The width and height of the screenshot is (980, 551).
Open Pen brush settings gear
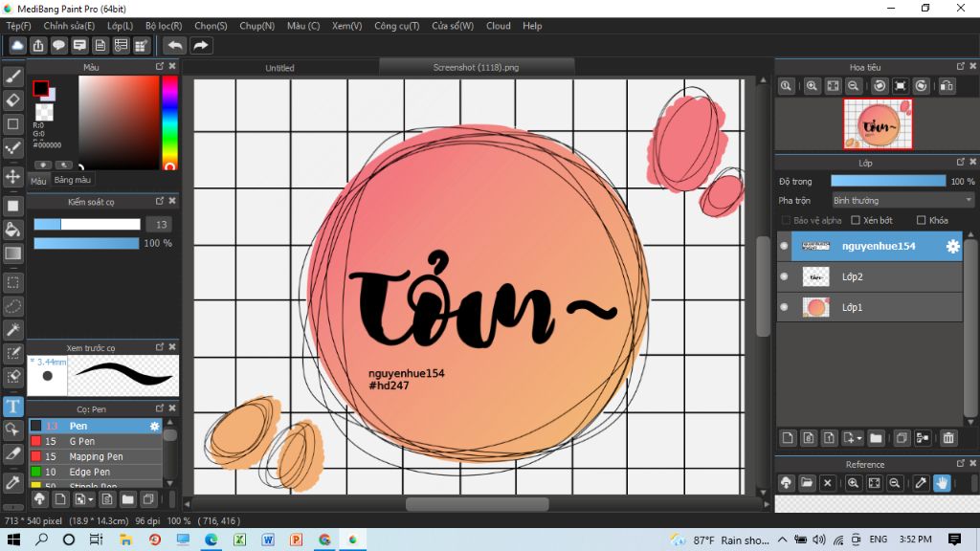[154, 426]
